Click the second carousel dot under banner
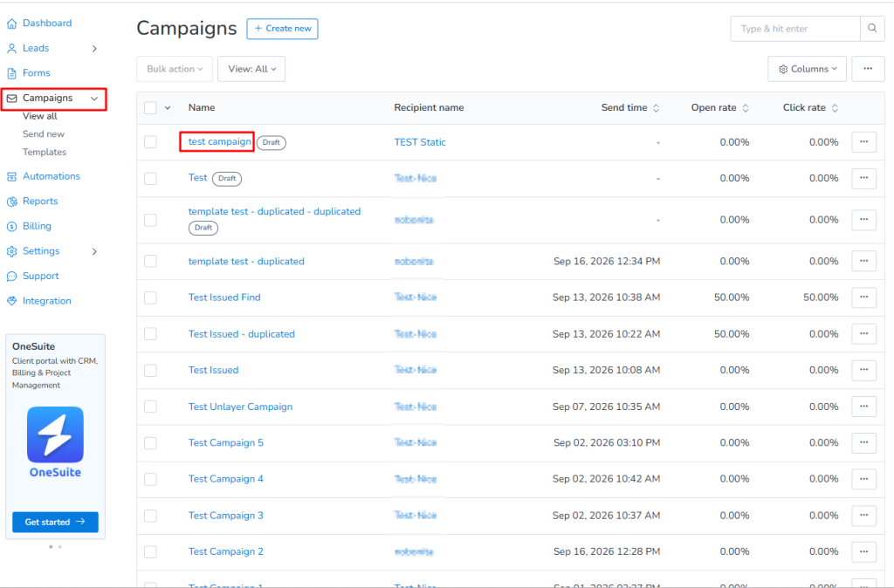The image size is (894, 588). [x=60, y=546]
